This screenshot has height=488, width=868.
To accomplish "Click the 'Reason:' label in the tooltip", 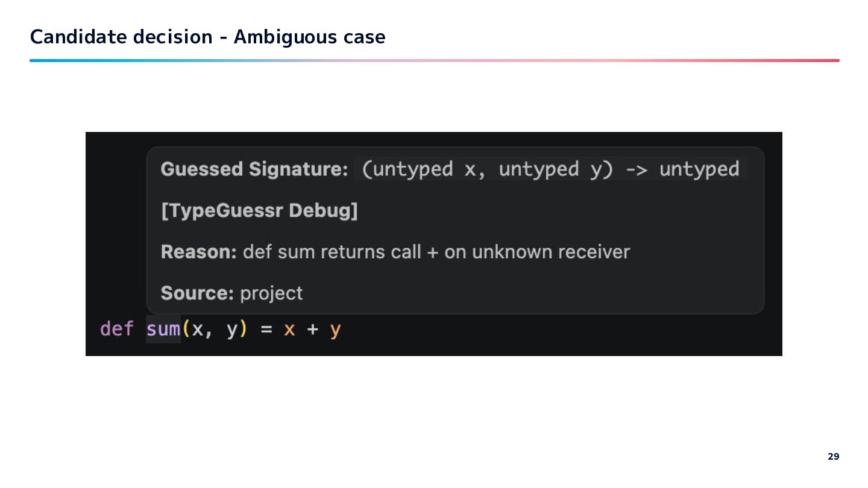I will (199, 252).
